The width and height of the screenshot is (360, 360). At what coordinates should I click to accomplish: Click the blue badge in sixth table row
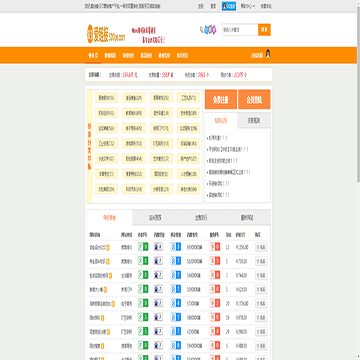176,317
